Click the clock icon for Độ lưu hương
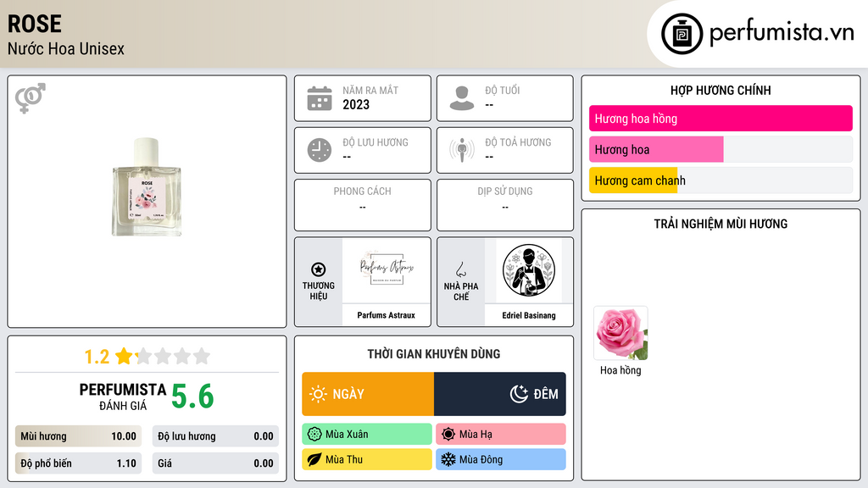Screen dimensions: 868x488 [x=320, y=150]
